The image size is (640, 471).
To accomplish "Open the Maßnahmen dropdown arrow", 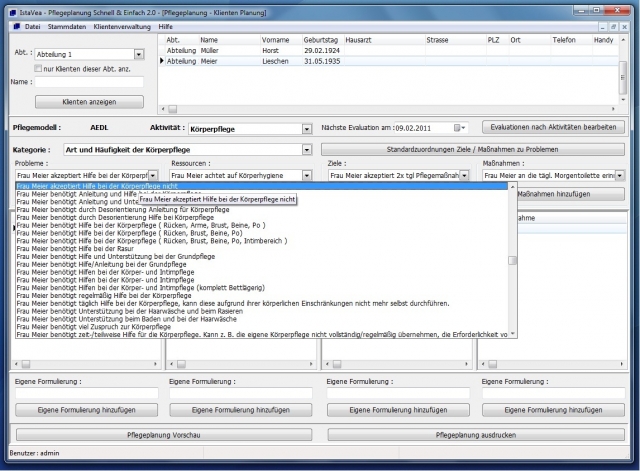I will pyautogui.click(x=620, y=176).
